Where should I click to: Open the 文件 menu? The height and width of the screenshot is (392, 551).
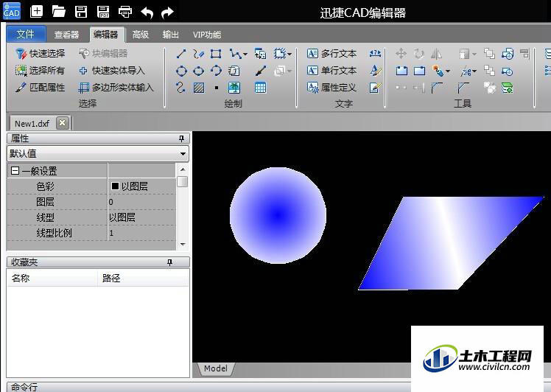point(26,34)
